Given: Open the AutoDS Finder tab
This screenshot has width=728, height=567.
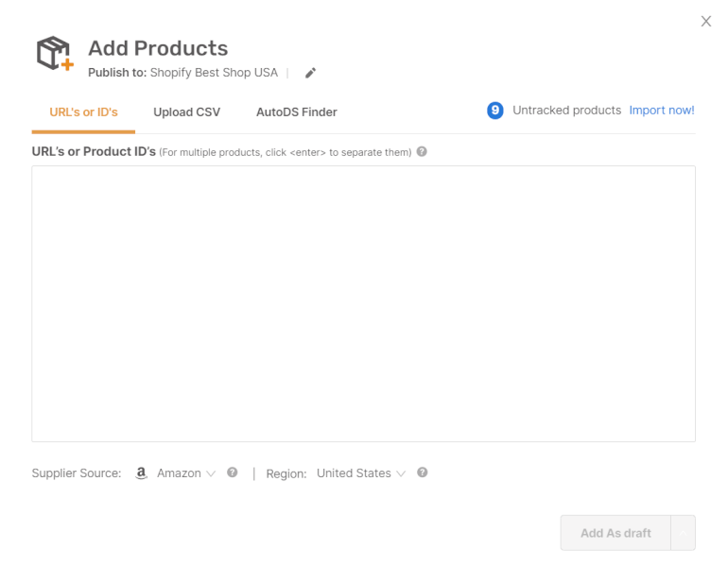Looking at the screenshot, I should point(296,112).
